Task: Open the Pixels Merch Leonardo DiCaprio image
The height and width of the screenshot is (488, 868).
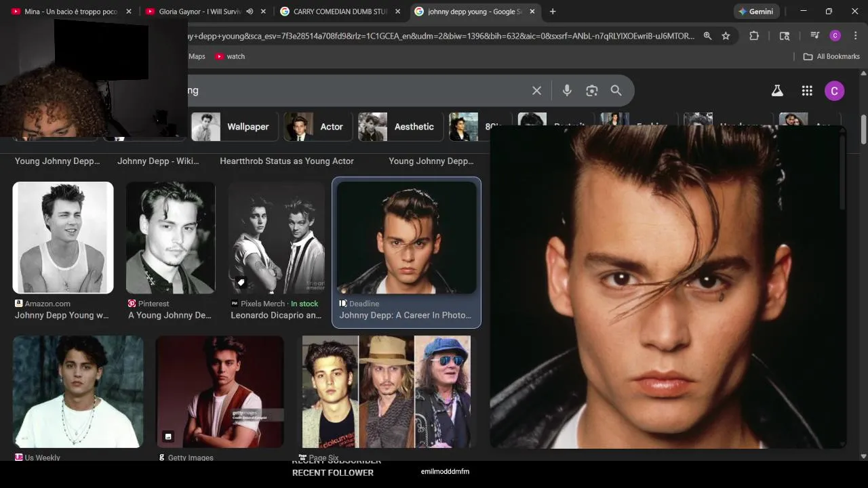Action: click(277, 237)
